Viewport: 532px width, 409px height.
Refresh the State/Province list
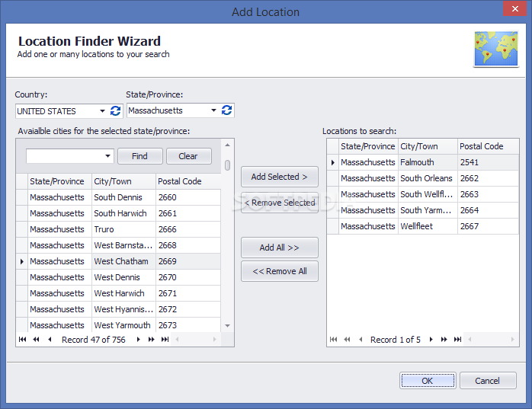(x=226, y=110)
